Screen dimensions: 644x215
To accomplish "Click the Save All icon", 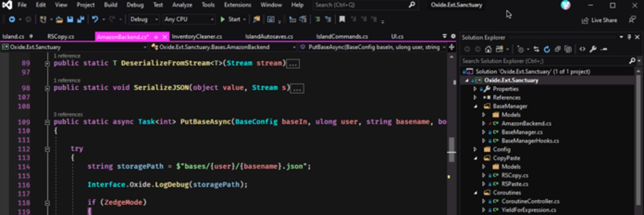I will pyautogui.click(x=80, y=19).
